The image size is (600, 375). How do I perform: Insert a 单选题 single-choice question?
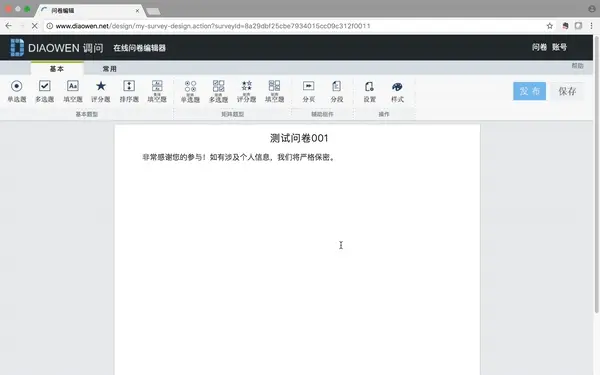[17, 91]
